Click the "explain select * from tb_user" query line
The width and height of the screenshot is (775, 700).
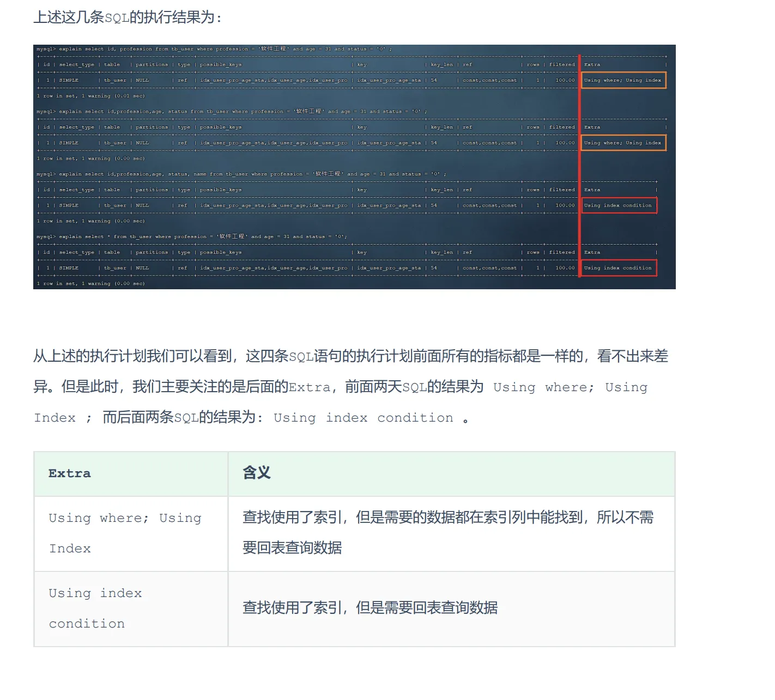[x=191, y=237]
